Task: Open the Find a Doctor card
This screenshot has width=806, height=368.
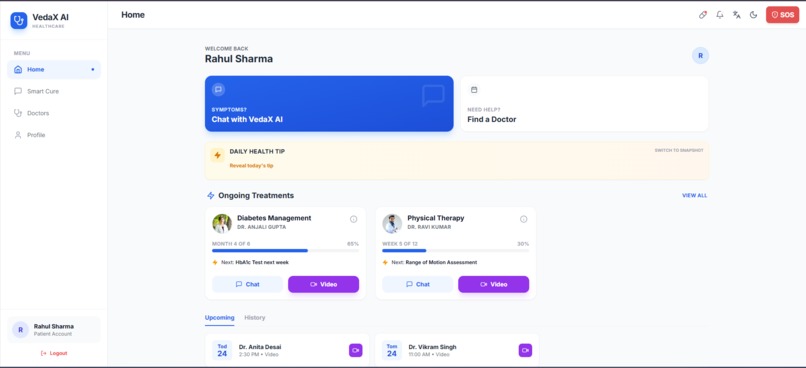Action: [x=584, y=104]
